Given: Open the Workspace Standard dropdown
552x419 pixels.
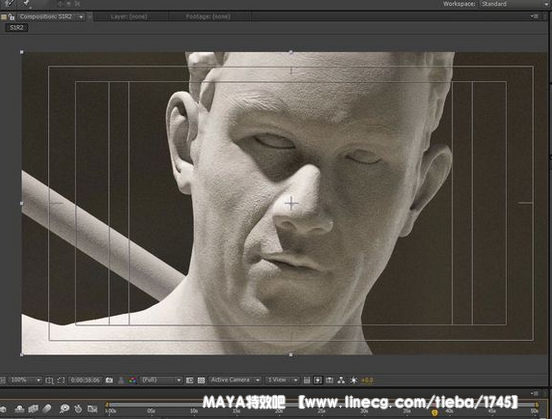Looking at the screenshot, I should click(x=513, y=4).
